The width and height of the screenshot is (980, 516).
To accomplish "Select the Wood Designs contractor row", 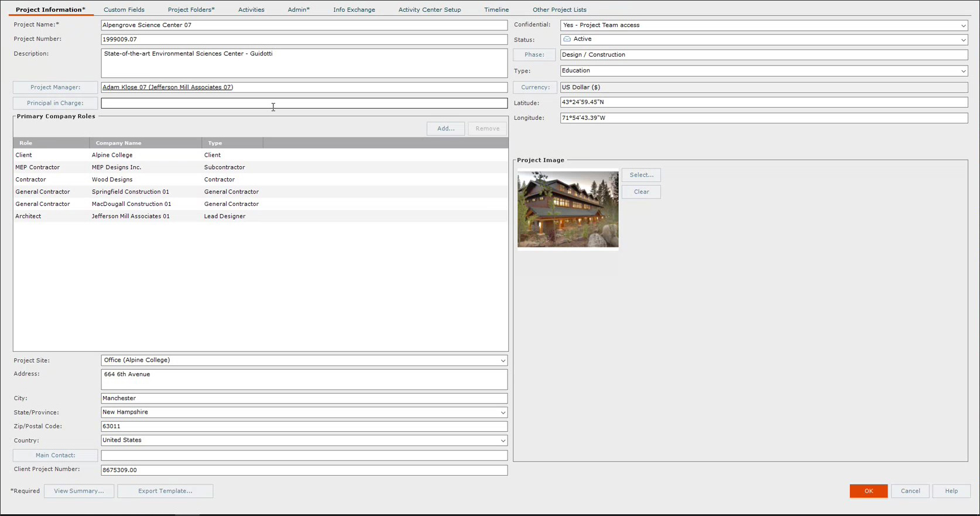I will pyautogui.click(x=261, y=180).
